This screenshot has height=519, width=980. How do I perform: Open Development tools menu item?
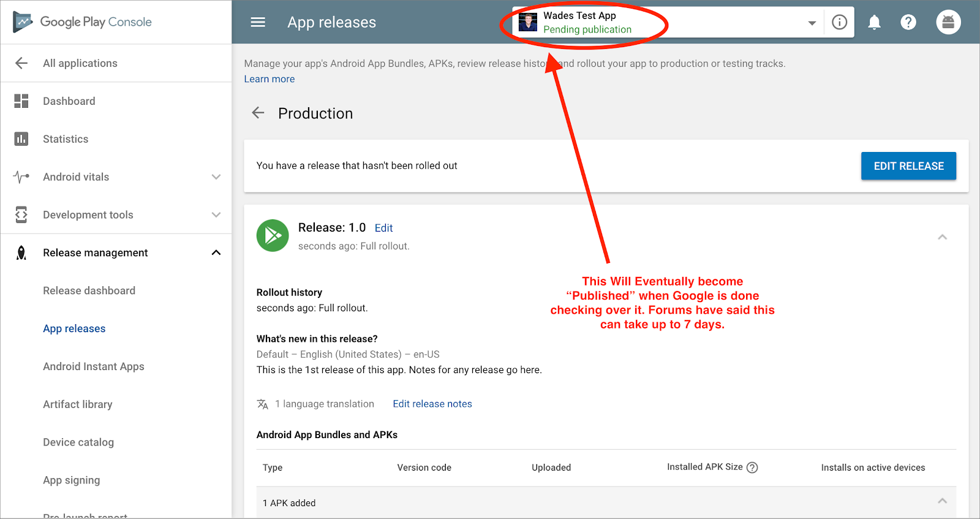pos(88,215)
